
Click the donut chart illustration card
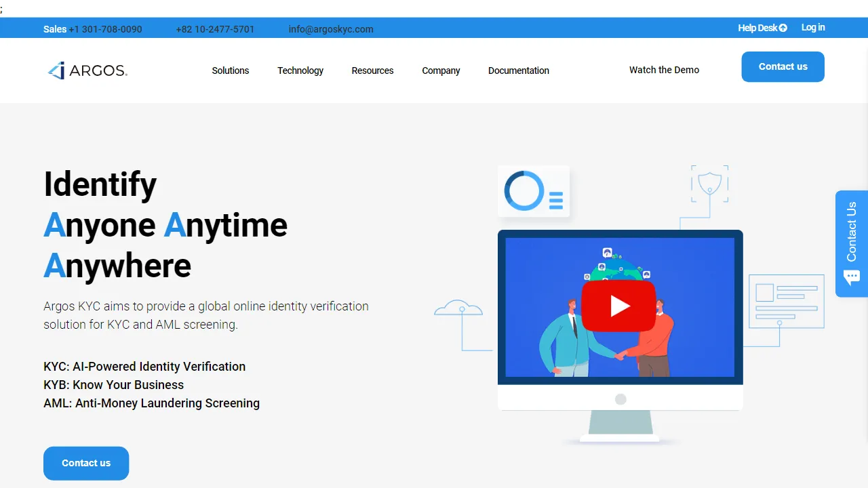[x=534, y=191]
